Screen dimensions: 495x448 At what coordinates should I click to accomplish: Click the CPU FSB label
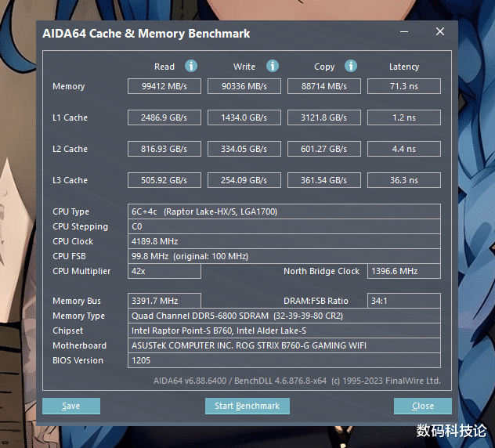69,256
